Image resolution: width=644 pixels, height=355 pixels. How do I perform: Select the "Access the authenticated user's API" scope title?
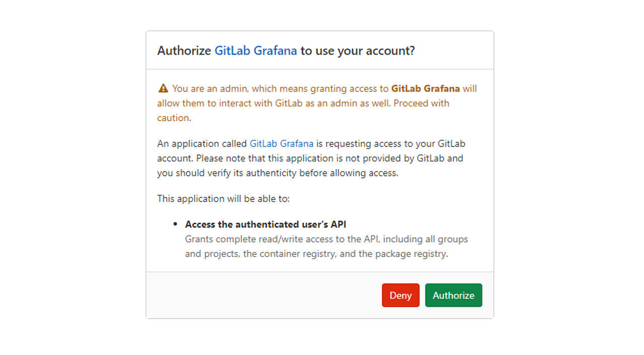coord(266,224)
